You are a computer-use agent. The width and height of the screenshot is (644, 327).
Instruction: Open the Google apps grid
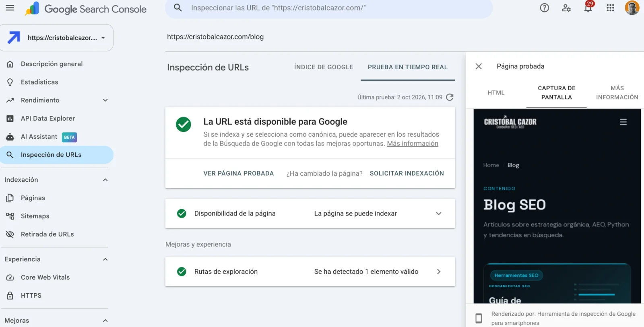610,8
